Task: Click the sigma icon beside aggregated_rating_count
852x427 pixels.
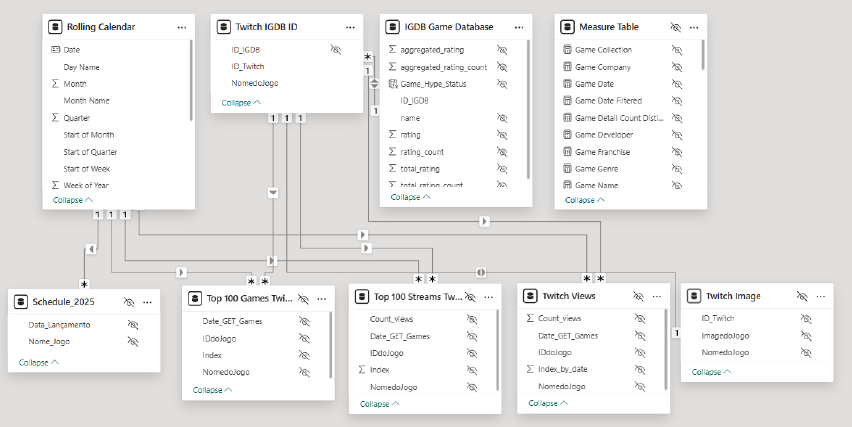Action: coord(393,66)
